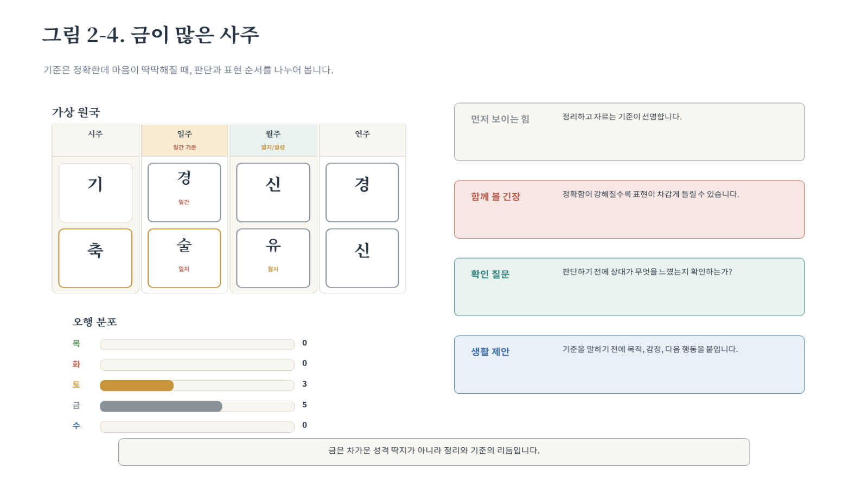Screen dimensions: 868x488
Task: Click the text '기준을 말하기 전에 목적, 감정, 다음 행동을 붙입니다.'
Action: click(650, 349)
